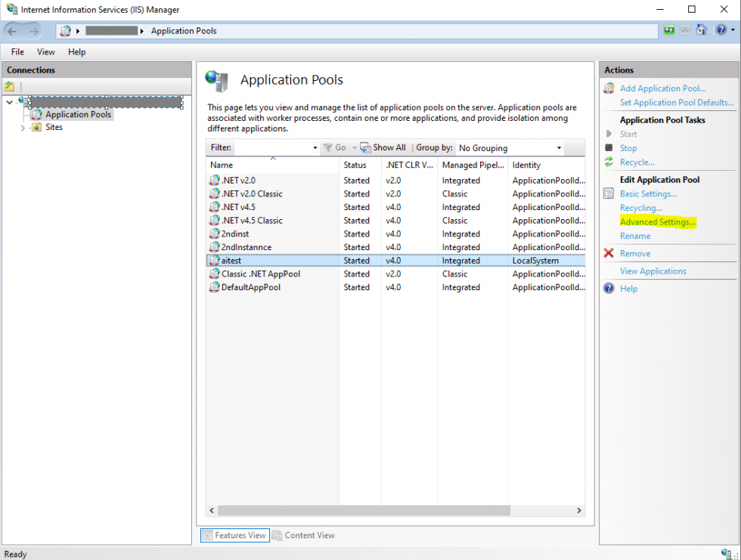Click the Stop icon under Application Pool Tasks
741x560 pixels.
point(609,148)
